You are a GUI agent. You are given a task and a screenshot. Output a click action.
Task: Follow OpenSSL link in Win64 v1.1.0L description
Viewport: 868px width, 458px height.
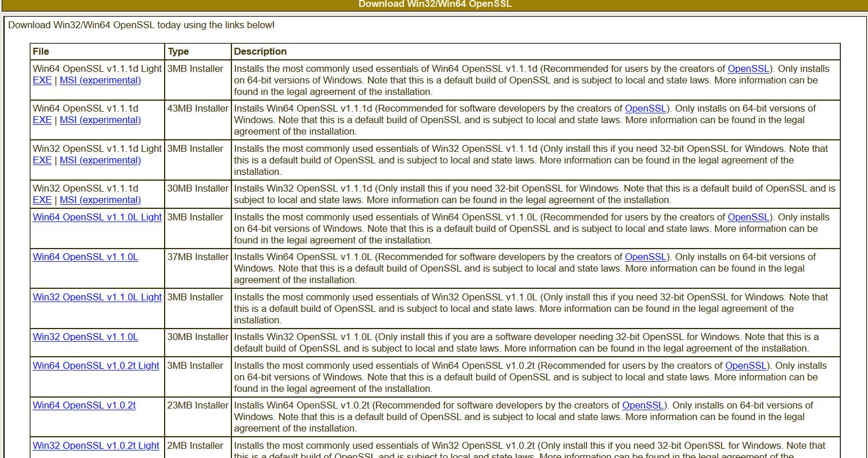646,257
